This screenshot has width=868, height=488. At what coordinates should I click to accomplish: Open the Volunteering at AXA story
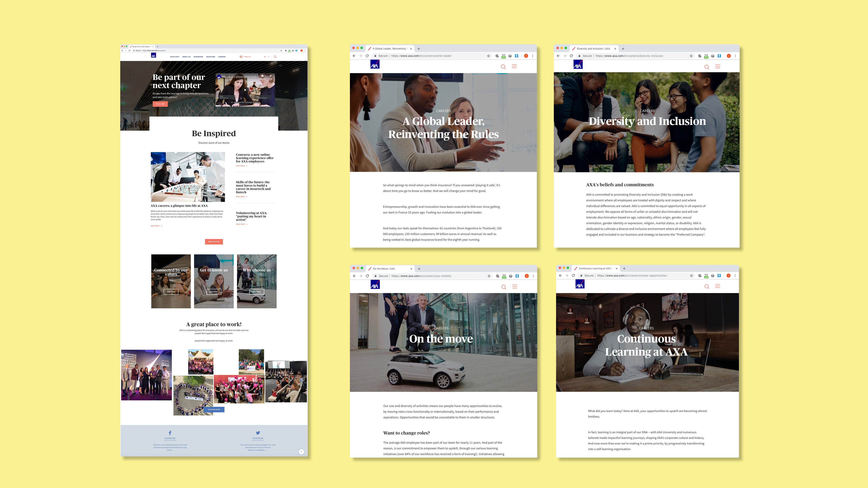coord(251,216)
